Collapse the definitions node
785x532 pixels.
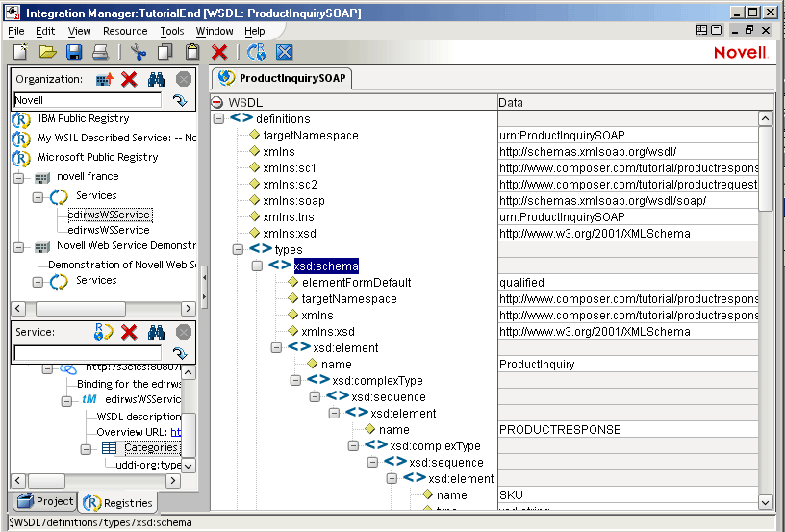[218, 118]
